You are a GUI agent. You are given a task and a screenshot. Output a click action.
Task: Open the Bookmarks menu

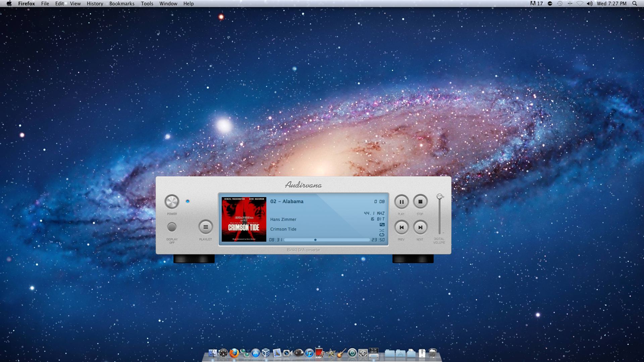[122, 4]
